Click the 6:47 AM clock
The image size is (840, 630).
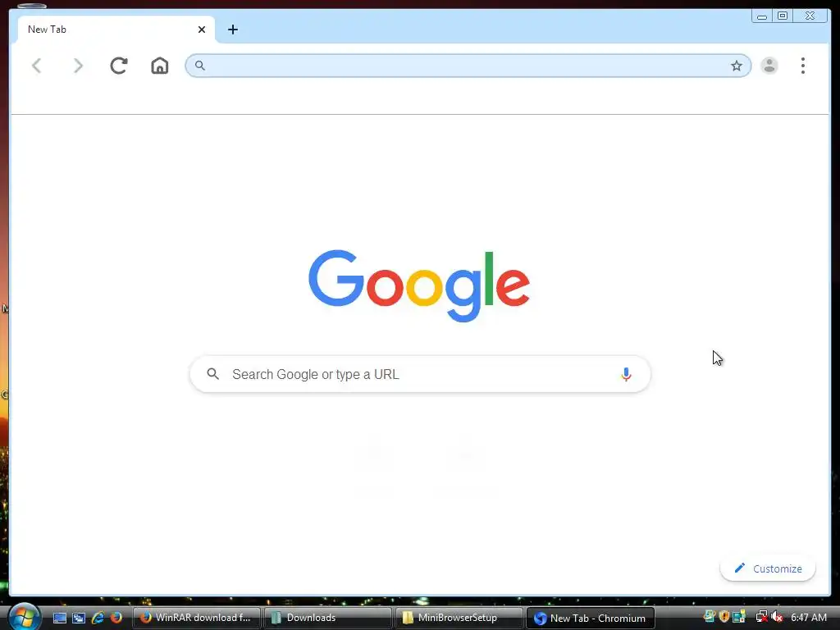click(808, 618)
